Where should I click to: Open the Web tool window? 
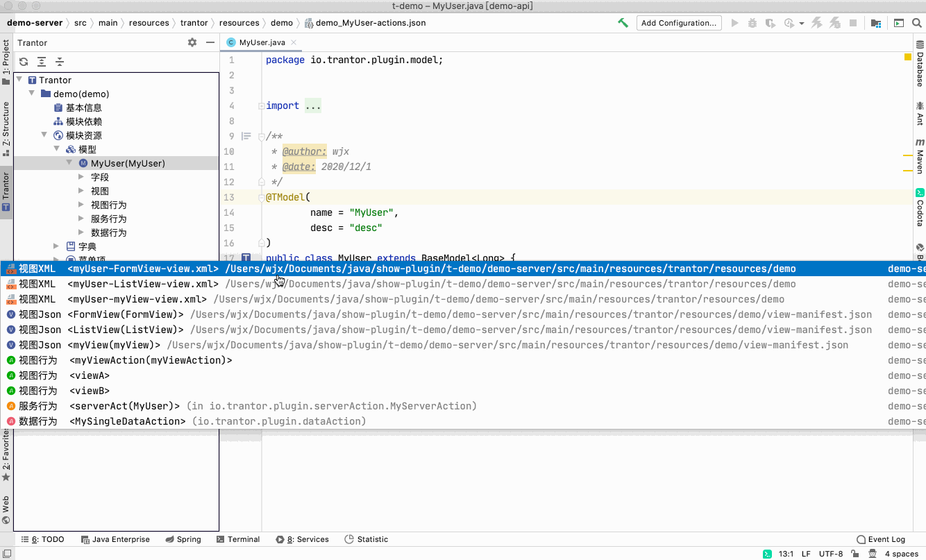pyautogui.click(x=6, y=509)
